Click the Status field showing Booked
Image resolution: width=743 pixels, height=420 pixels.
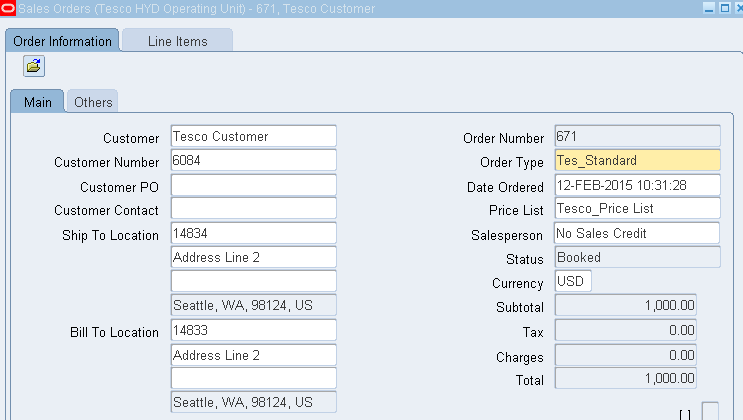click(637, 257)
